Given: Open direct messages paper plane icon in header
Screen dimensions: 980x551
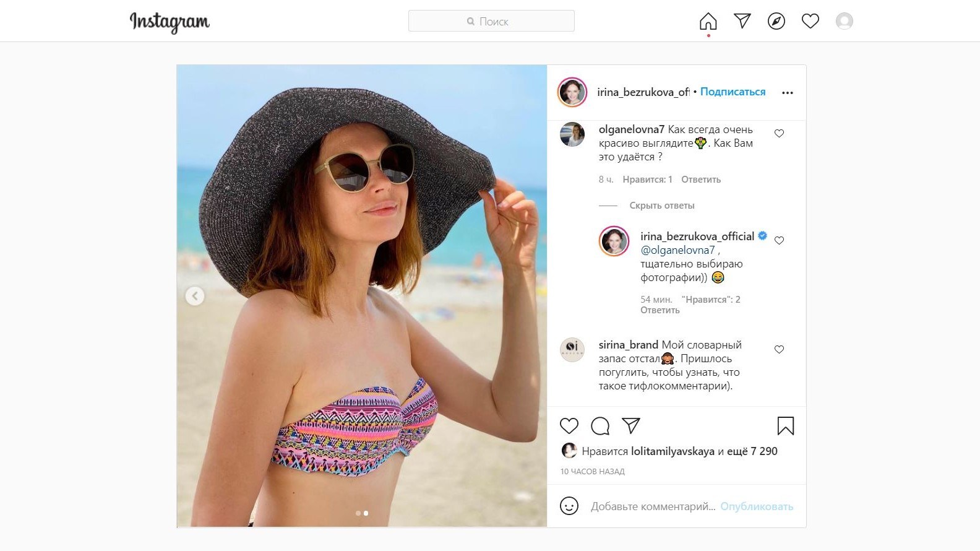Looking at the screenshot, I should 742,21.
